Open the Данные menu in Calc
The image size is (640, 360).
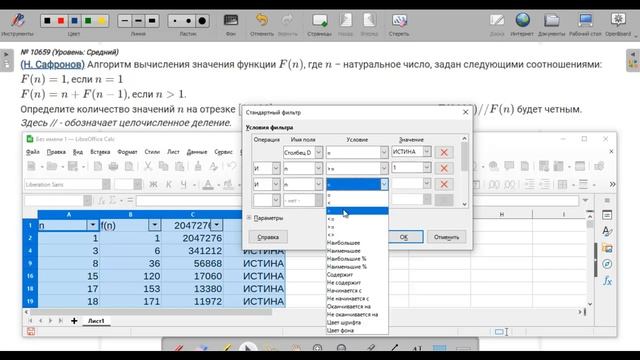point(197,152)
